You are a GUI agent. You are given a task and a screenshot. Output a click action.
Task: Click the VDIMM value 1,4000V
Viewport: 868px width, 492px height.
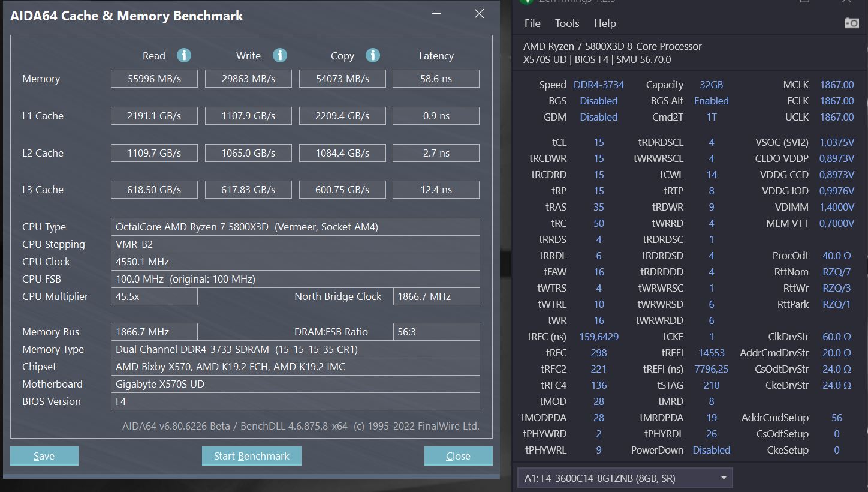point(837,207)
